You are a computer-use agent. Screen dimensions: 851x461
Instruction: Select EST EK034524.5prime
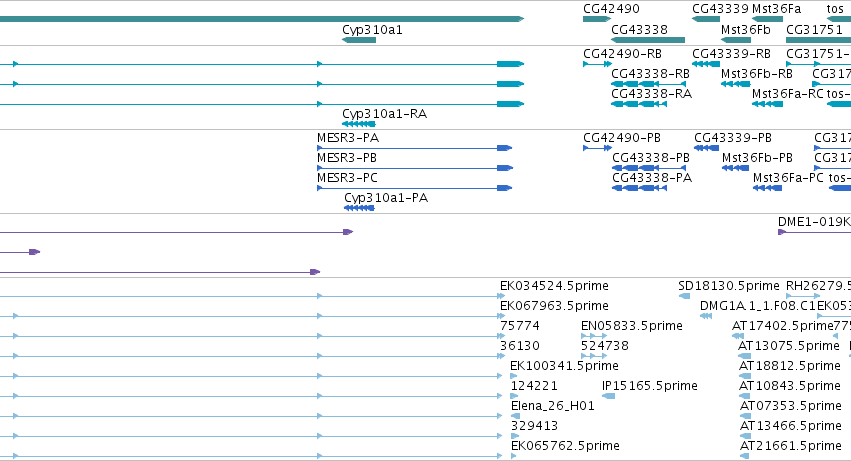(554, 286)
